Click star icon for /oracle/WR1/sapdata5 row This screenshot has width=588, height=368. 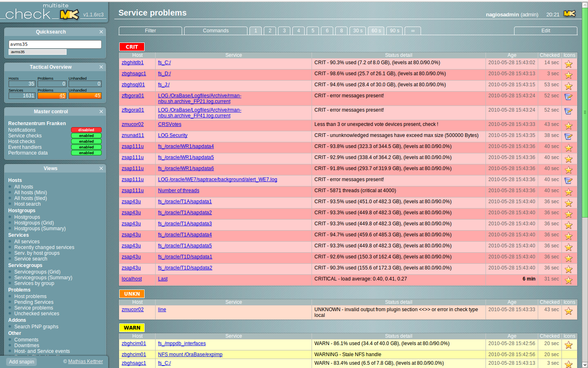coord(568,159)
